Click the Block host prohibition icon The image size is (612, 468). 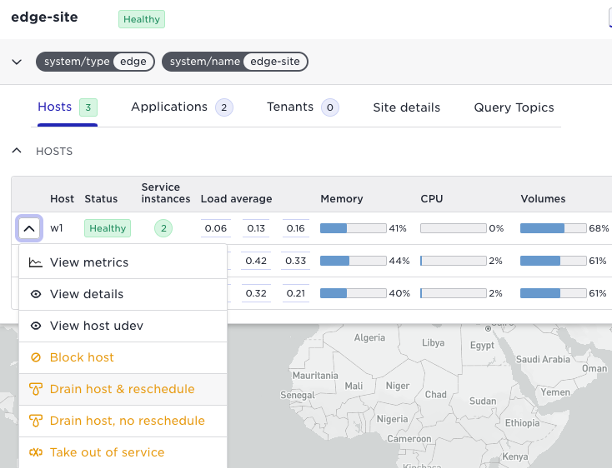coord(36,357)
